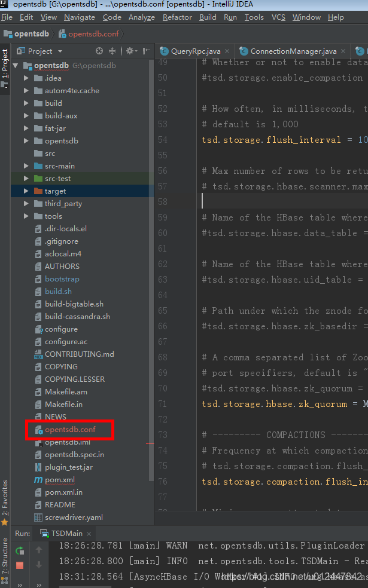Click the Collapse All icon in Project panel
368x588 pixels.
coord(112,51)
